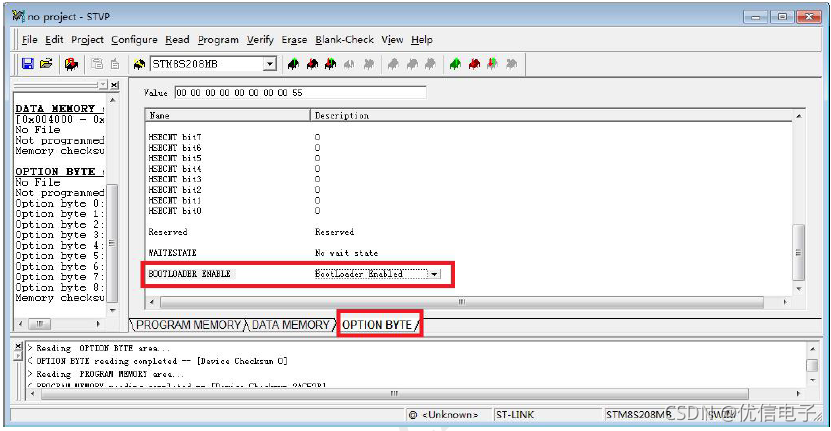Open the Configure ST Visual Programmer icon
This screenshot has width=831, height=431.
(x=71, y=64)
